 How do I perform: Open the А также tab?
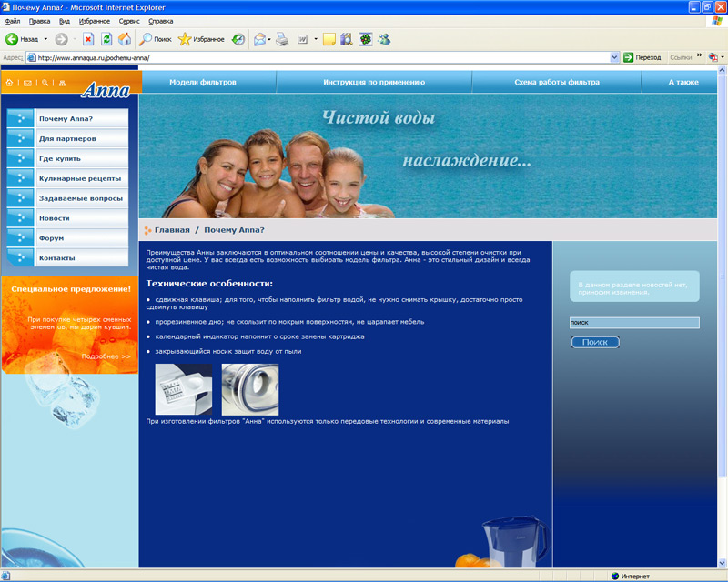pos(680,82)
